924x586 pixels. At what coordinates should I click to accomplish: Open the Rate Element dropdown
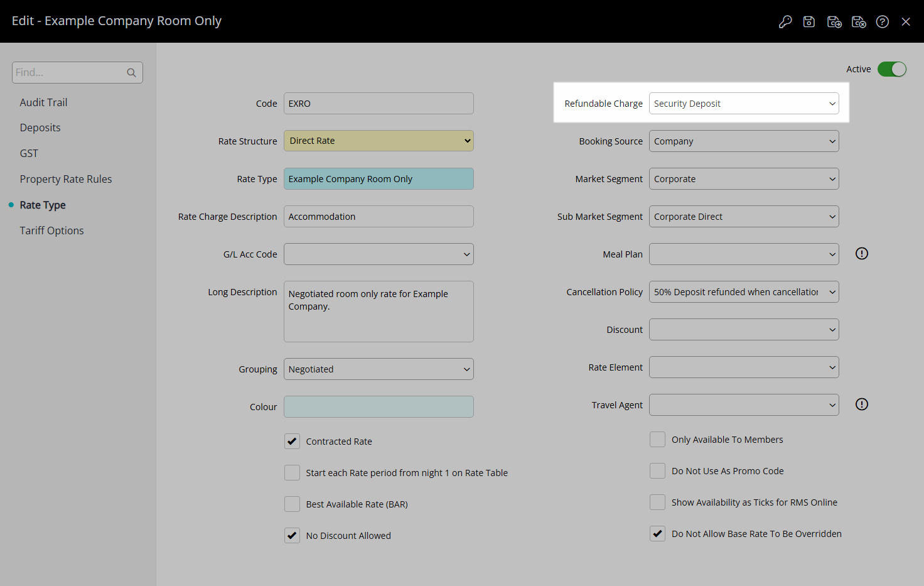click(744, 367)
